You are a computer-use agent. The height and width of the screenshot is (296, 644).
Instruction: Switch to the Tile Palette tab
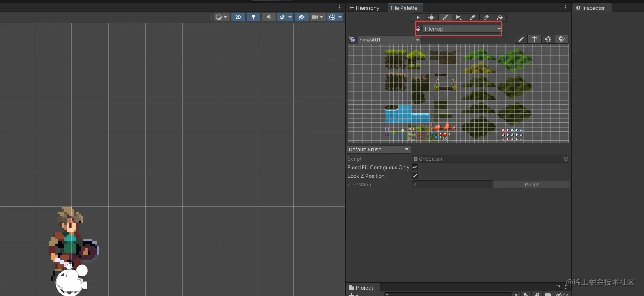(x=404, y=8)
